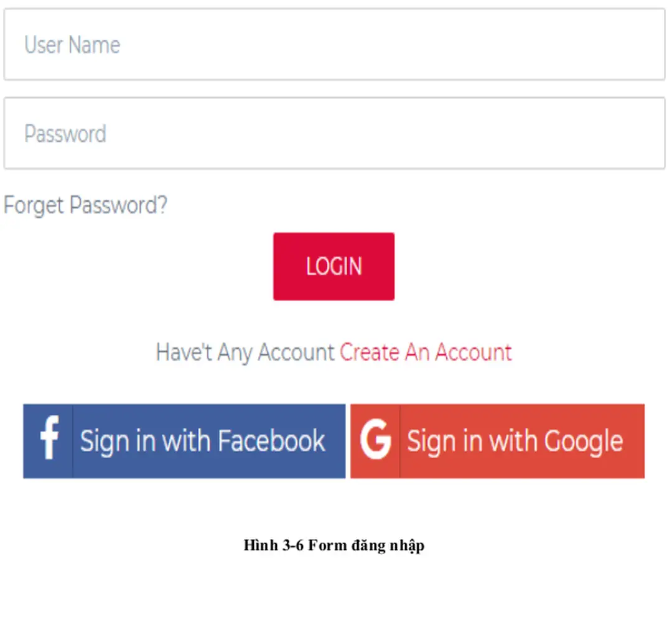672x643 pixels.
Task: Click the word "Forget" in the password link
Action: click(x=34, y=205)
